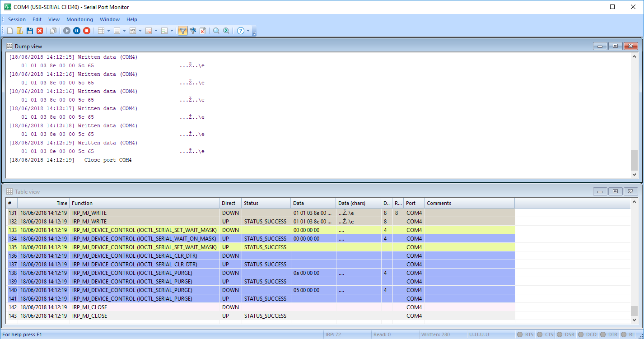The width and height of the screenshot is (644, 339).
Task: Click the green lines view icon in the toolbar
Action: point(164,31)
